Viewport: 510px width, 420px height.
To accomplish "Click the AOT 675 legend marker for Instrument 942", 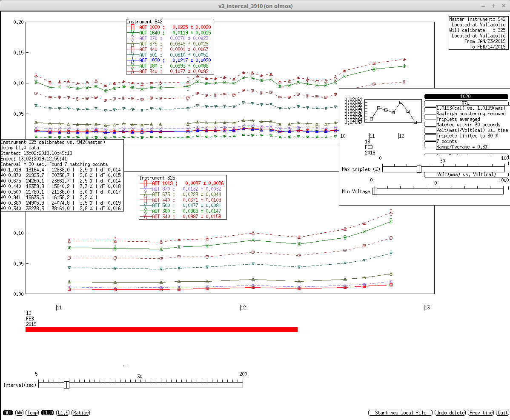I will [132, 44].
